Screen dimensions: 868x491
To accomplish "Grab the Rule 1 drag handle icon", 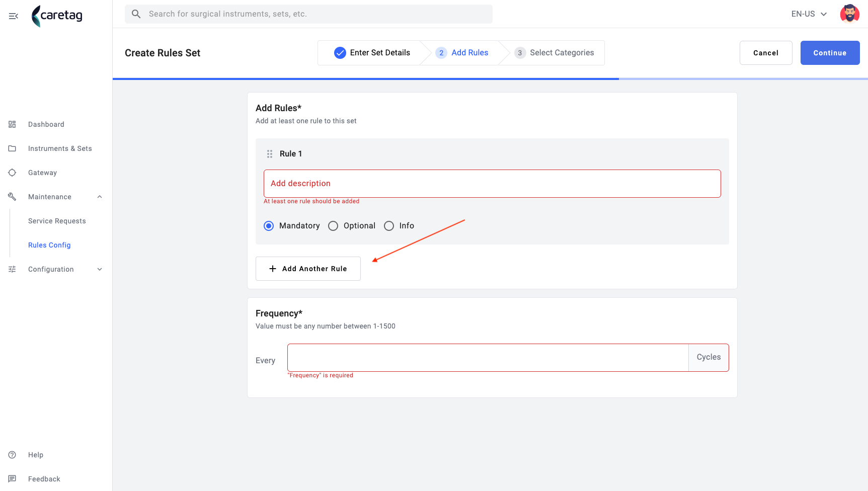I will [x=270, y=154].
